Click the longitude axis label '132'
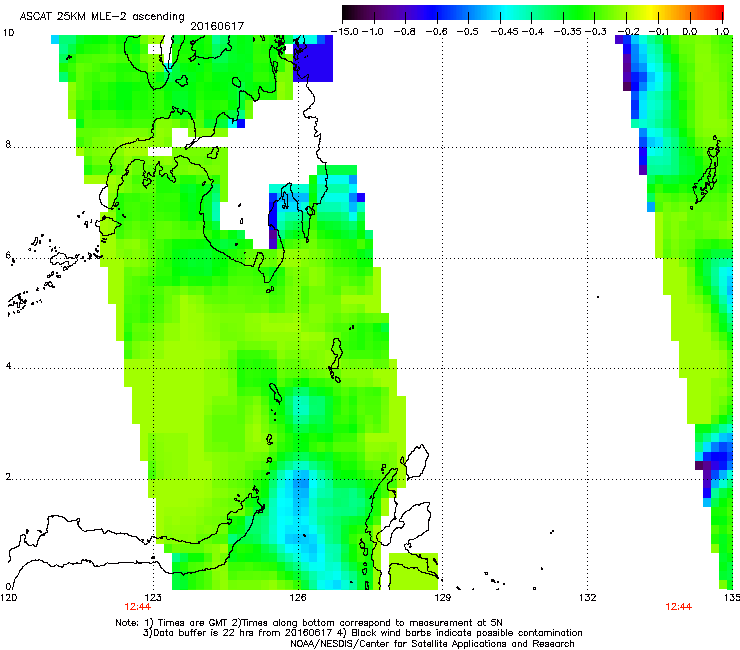This screenshot has height=650, width=740. [x=587, y=598]
